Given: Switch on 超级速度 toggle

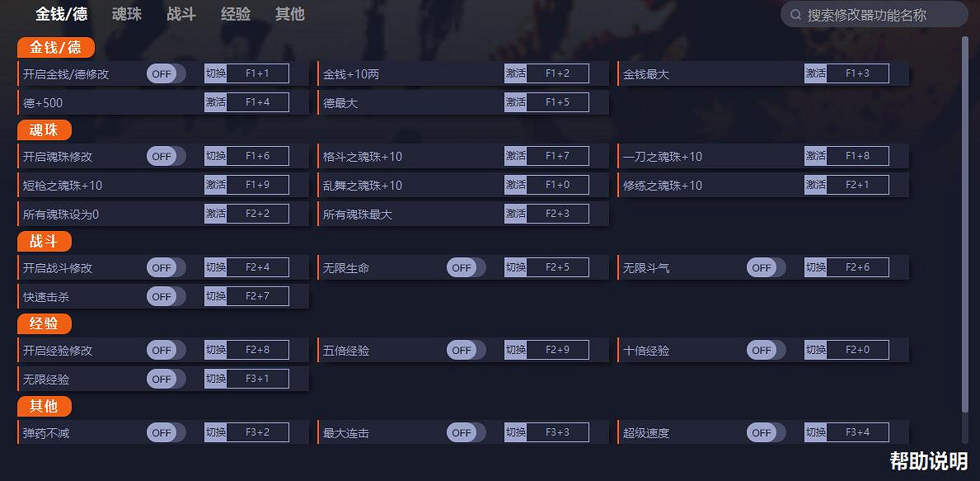Looking at the screenshot, I should [766, 433].
